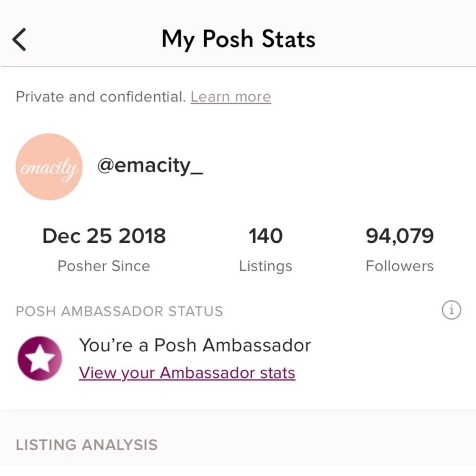The image size is (476, 476).
Task: Tap the My Posh Stats title
Action: coord(238,40)
